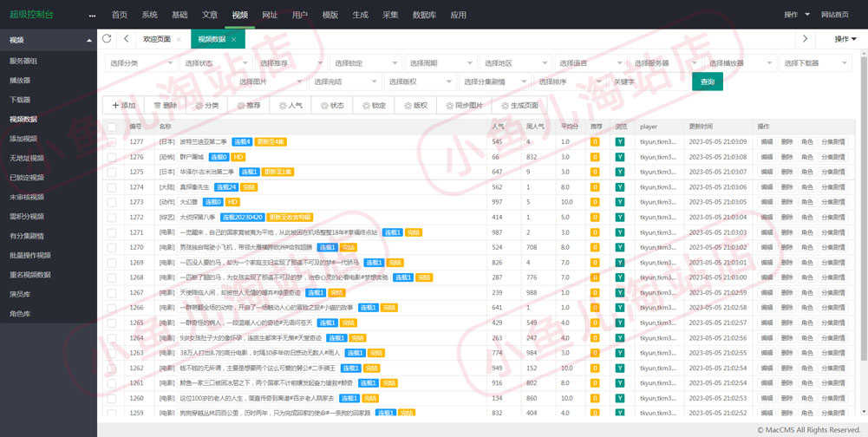The width and height of the screenshot is (868, 437).
Task: Click the 人气 gear toolbar button
Action: click(290, 105)
